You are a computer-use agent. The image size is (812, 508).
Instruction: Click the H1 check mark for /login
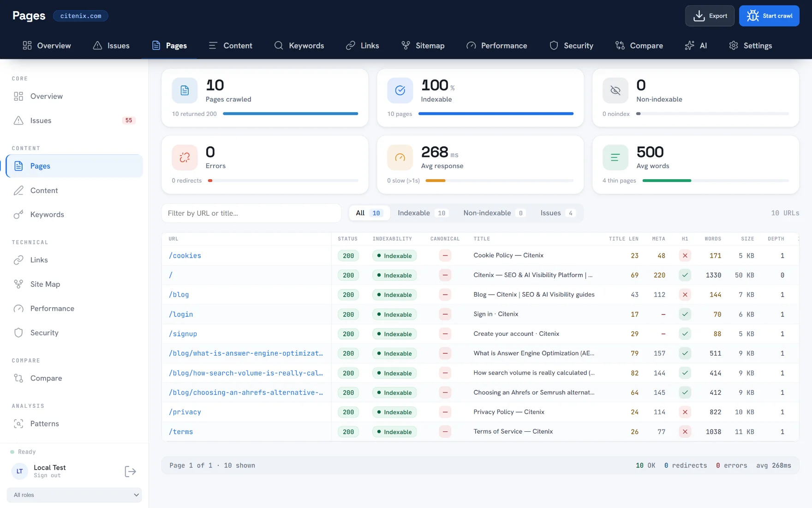(x=685, y=314)
